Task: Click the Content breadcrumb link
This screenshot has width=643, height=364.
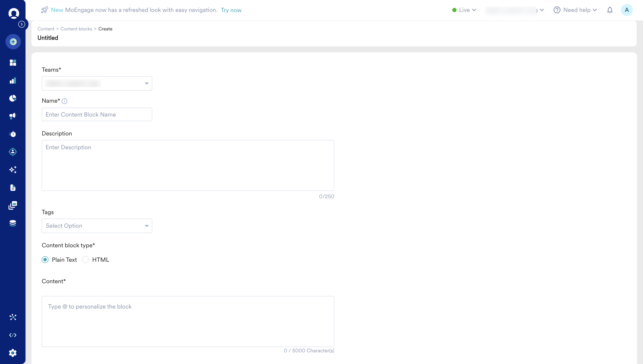Action: (x=46, y=29)
